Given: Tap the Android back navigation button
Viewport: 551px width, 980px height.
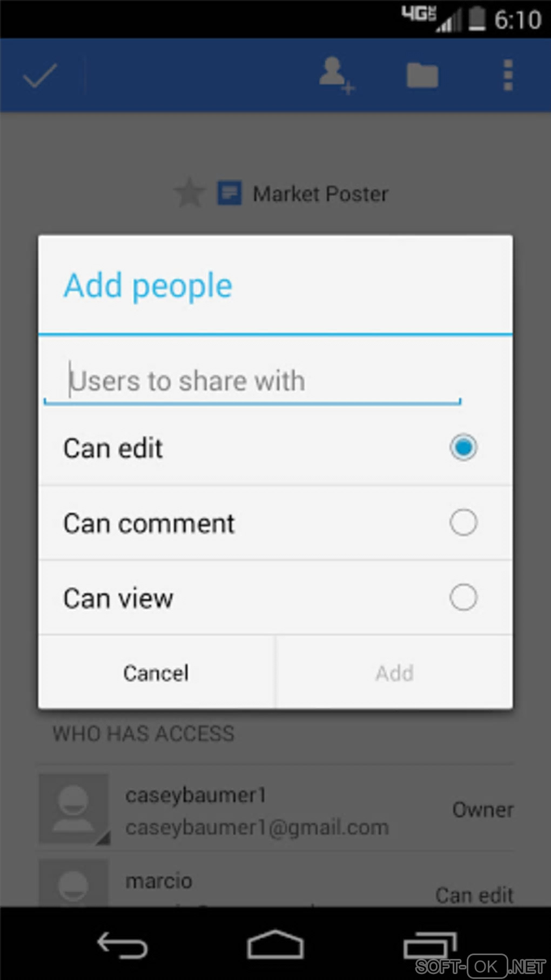Looking at the screenshot, I should 122,945.
